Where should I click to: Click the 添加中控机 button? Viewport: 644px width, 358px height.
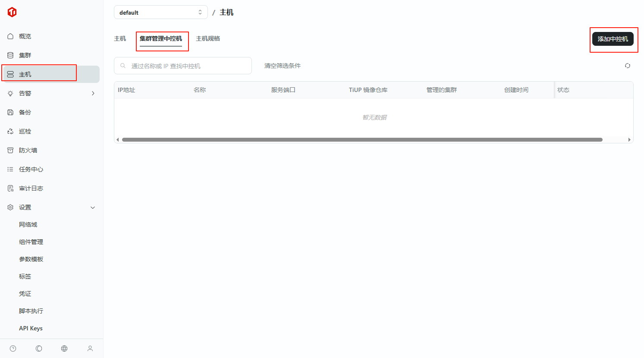click(x=613, y=39)
